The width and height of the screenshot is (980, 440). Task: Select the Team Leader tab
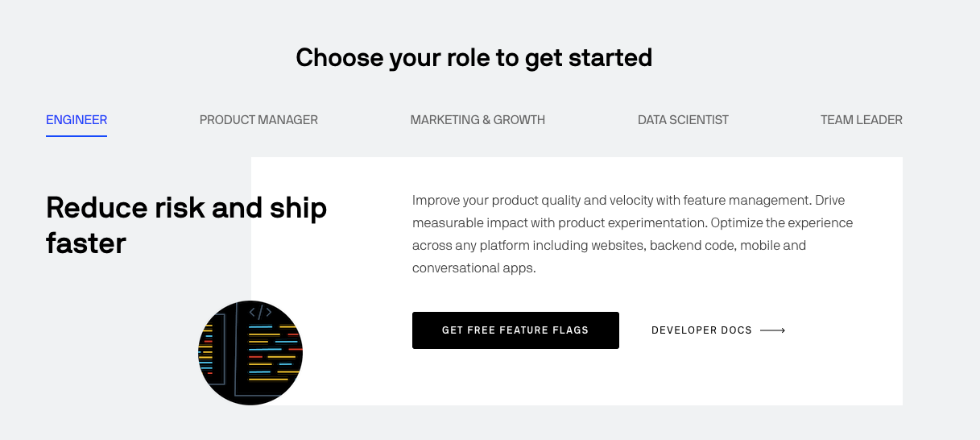[x=862, y=120]
